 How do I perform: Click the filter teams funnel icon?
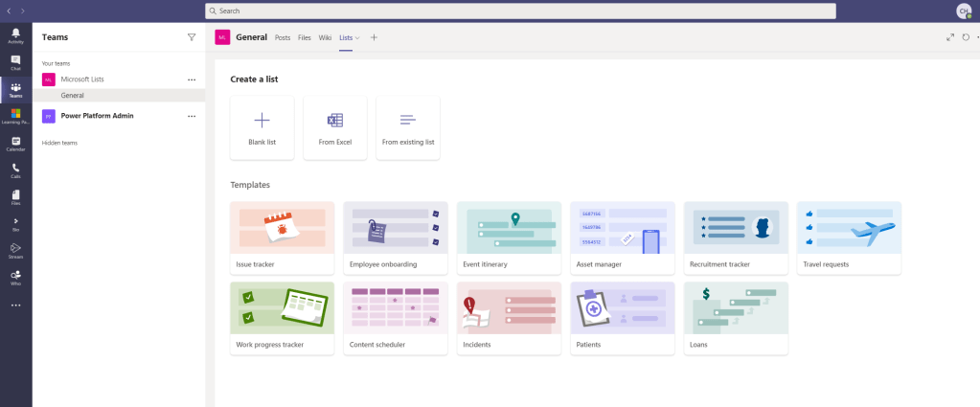[192, 37]
